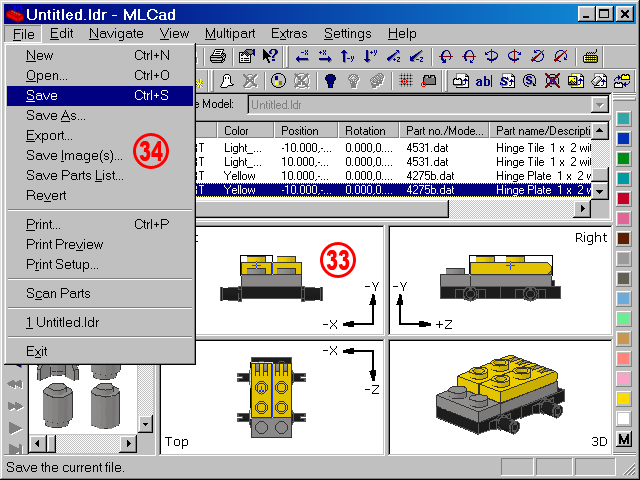This screenshot has height=480, width=640.
Task: Open the Extras menu
Action: [289, 33]
